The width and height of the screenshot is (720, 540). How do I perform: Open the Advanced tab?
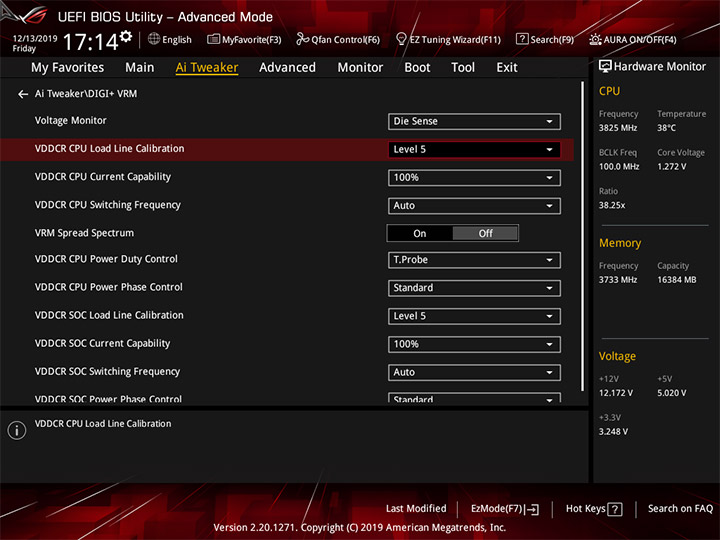pos(287,68)
